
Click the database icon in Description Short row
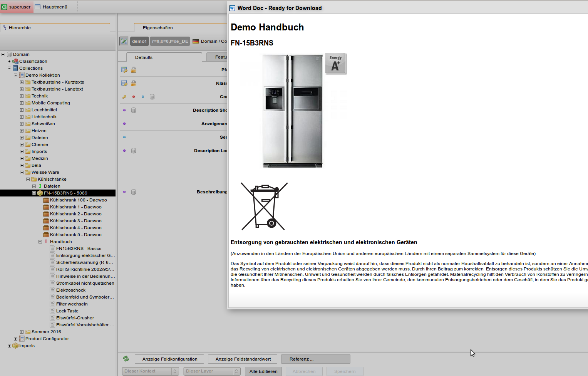pyautogui.click(x=134, y=110)
